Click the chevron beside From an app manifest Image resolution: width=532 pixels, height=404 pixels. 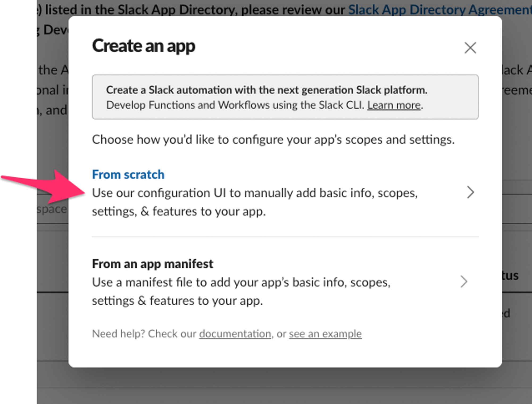[x=464, y=281]
